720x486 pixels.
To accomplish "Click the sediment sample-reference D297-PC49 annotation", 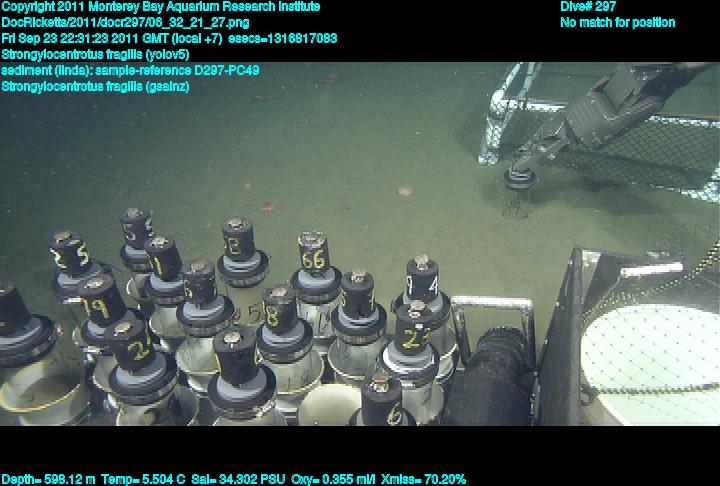I will 130,71.
